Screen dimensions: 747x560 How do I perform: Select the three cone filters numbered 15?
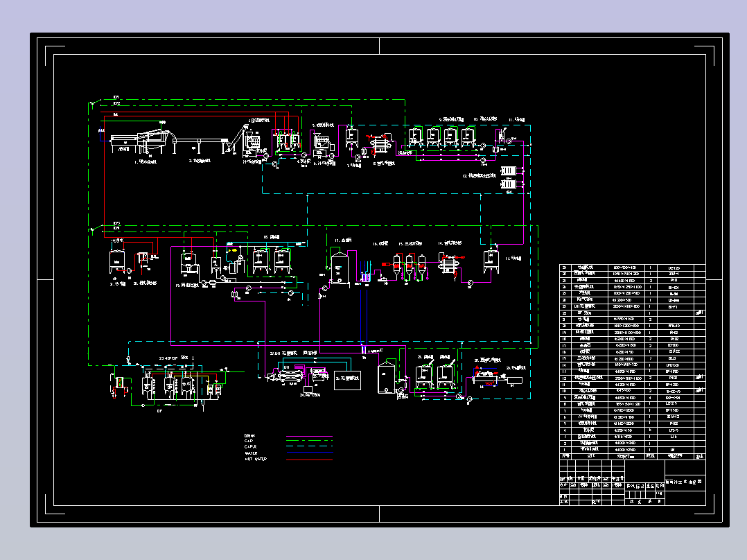[409, 267]
